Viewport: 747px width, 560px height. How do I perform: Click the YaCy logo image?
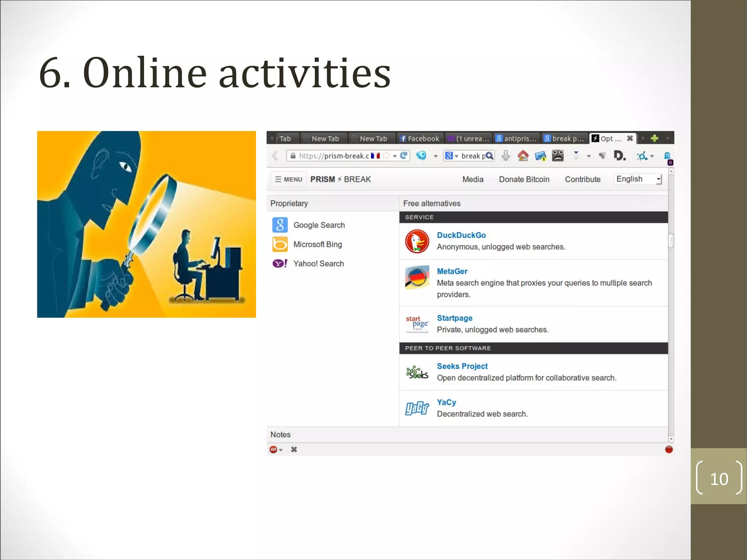pos(417,408)
